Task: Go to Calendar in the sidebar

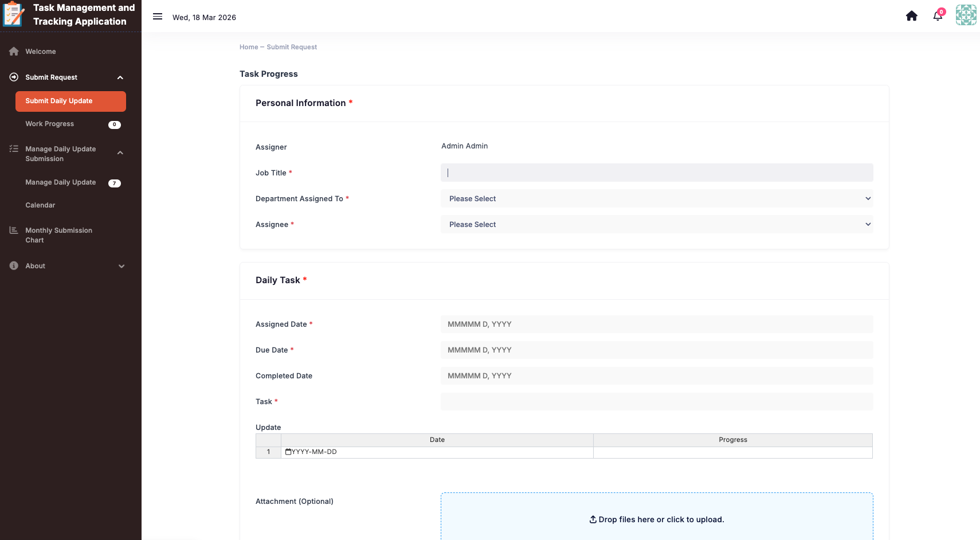Action: 40,205
